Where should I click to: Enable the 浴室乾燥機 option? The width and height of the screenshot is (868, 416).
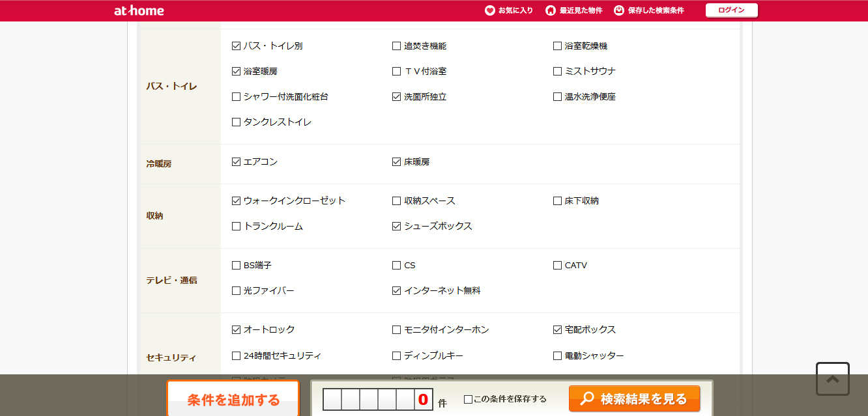[557, 46]
